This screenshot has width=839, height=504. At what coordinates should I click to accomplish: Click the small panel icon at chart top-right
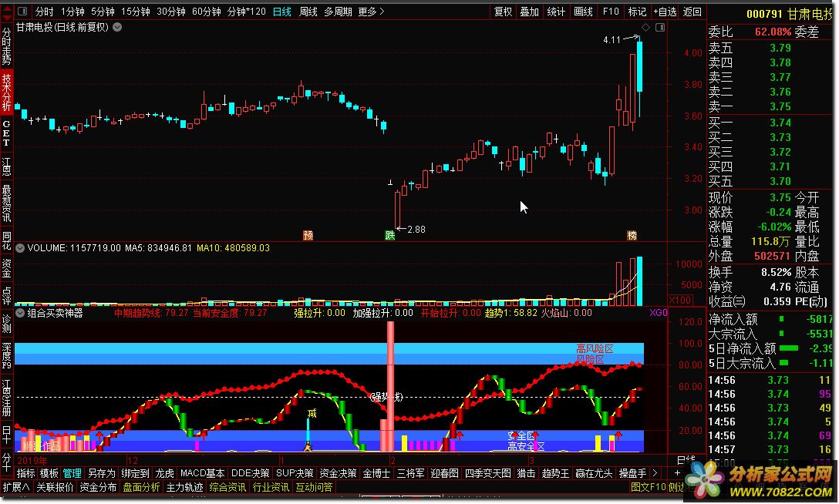[659, 27]
